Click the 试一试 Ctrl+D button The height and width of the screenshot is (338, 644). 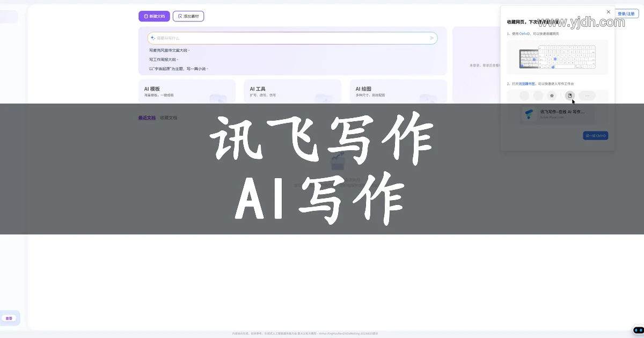[596, 136]
